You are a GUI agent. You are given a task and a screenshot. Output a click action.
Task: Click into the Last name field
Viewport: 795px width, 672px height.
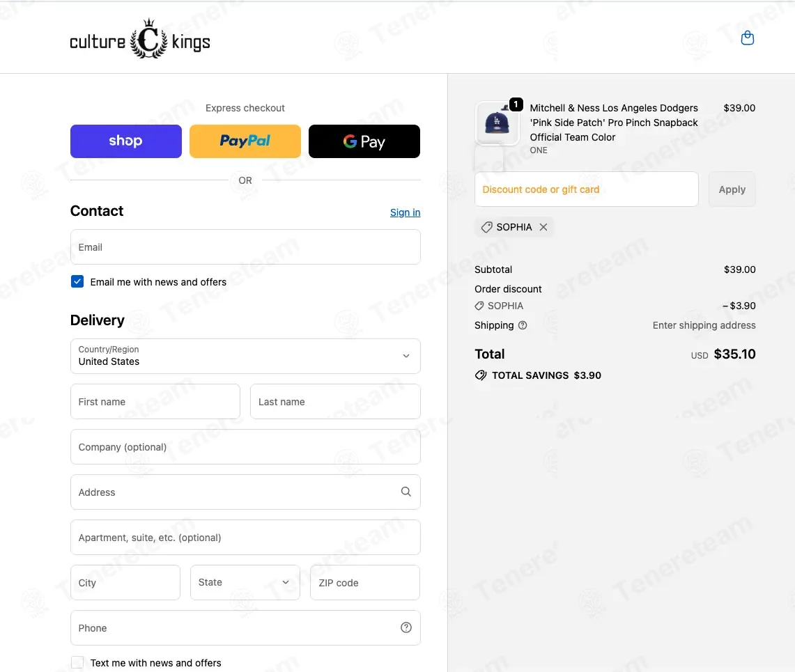tap(335, 401)
